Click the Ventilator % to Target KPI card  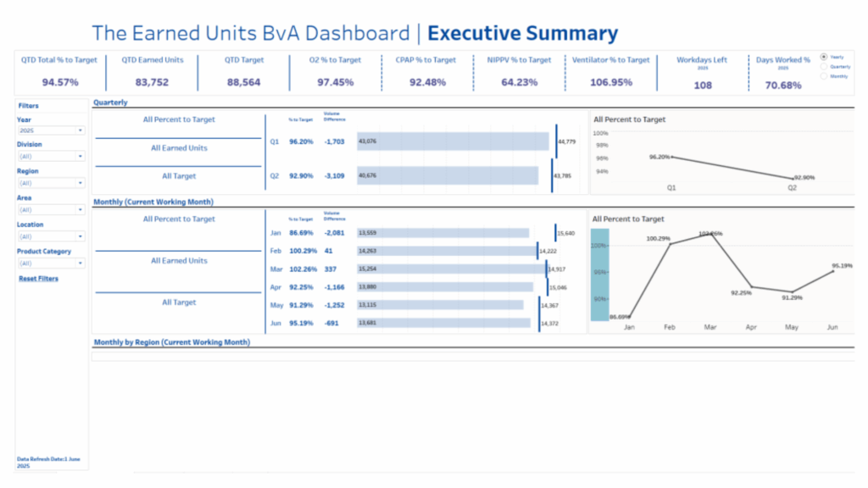click(610, 71)
